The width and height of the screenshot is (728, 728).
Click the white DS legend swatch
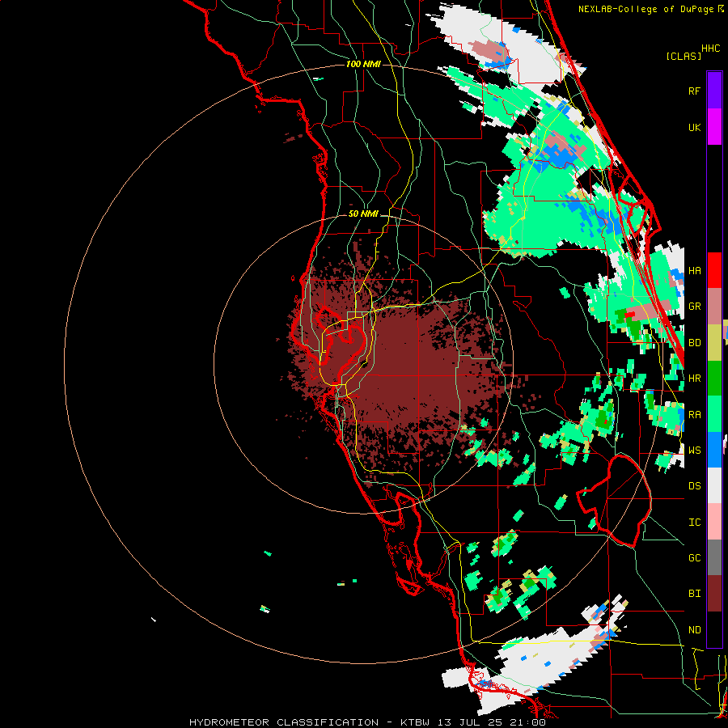point(714,485)
